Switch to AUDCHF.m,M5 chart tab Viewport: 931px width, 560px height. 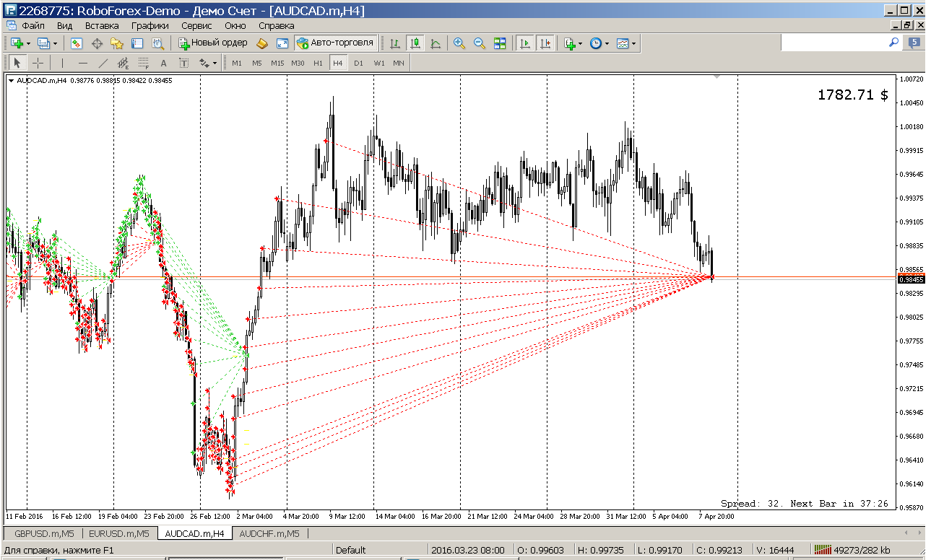pos(269,534)
